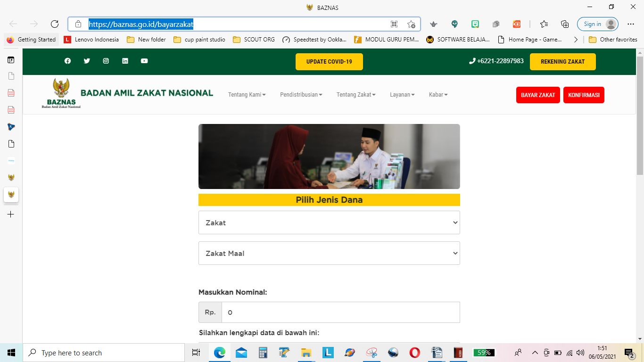Add this page to favorites star
The image size is (644, 362).
(x=411, y=24)
